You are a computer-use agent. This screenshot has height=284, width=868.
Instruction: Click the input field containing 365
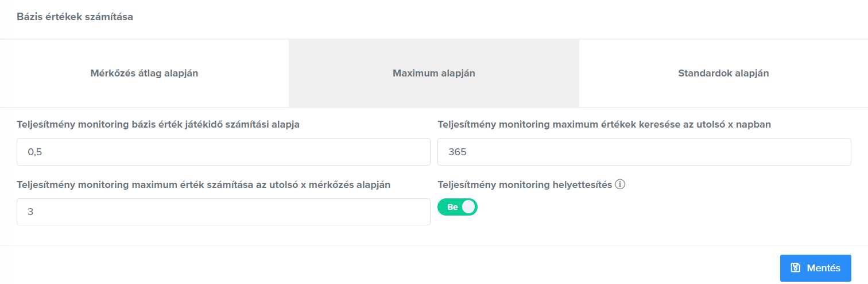pyautogui.click(x=644, y=152)
